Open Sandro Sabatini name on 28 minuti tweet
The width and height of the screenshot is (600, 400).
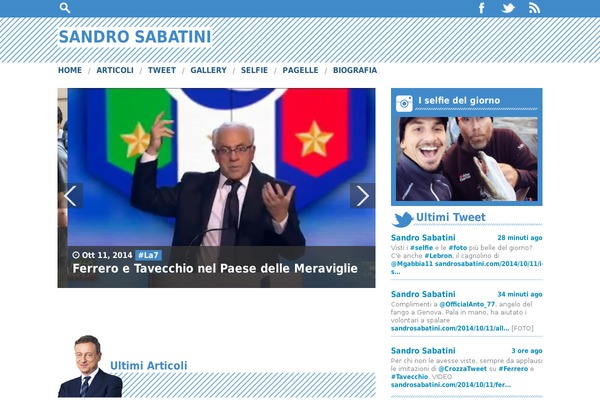423,238
